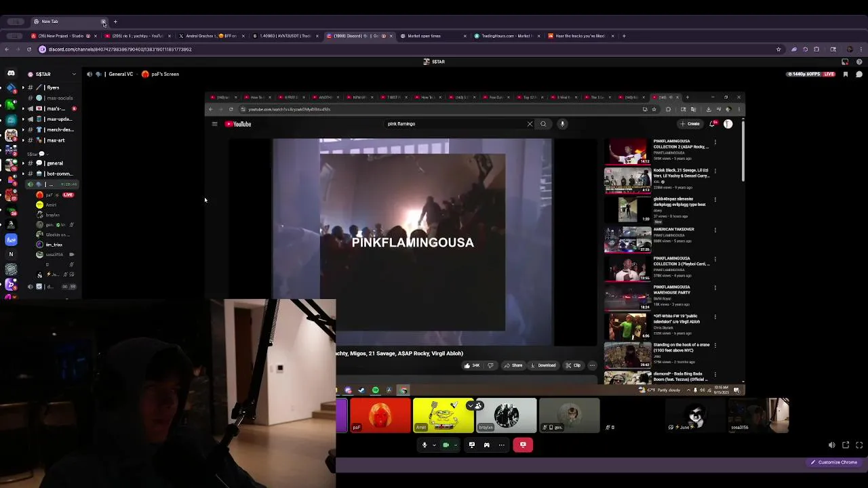
Task: Click YouTube Create button
Action: [x=690, y=124]
